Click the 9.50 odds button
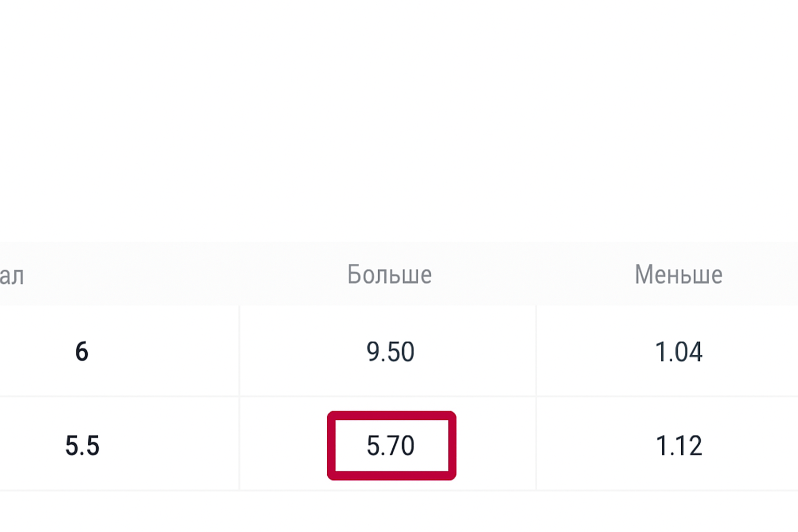 coord(390,352)
